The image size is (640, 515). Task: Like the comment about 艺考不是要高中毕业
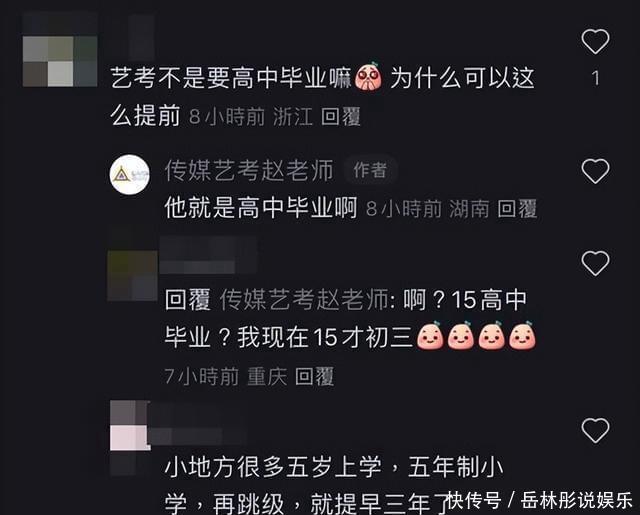tap(595, 41)
